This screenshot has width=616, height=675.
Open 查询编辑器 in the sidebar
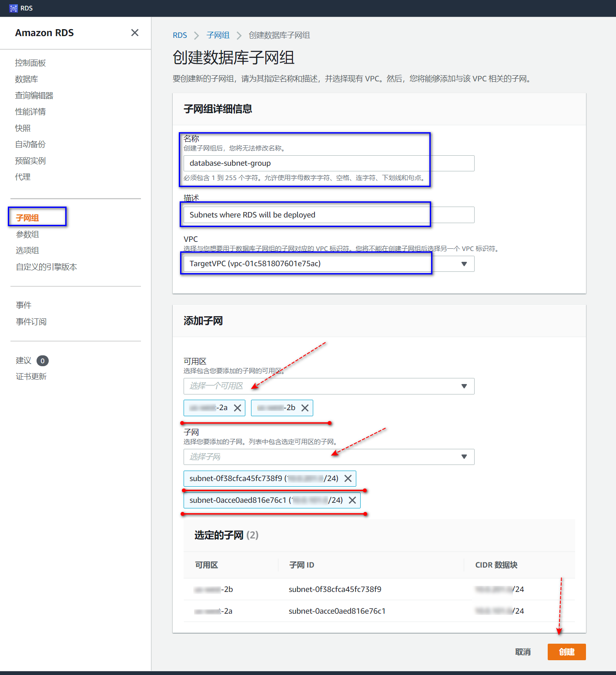click(x=34, y=96)
